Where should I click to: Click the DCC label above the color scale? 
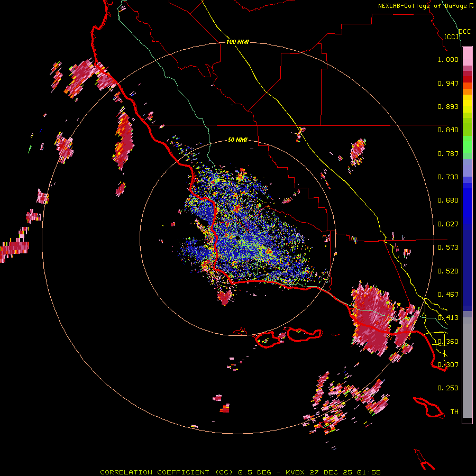click(465, 32)
